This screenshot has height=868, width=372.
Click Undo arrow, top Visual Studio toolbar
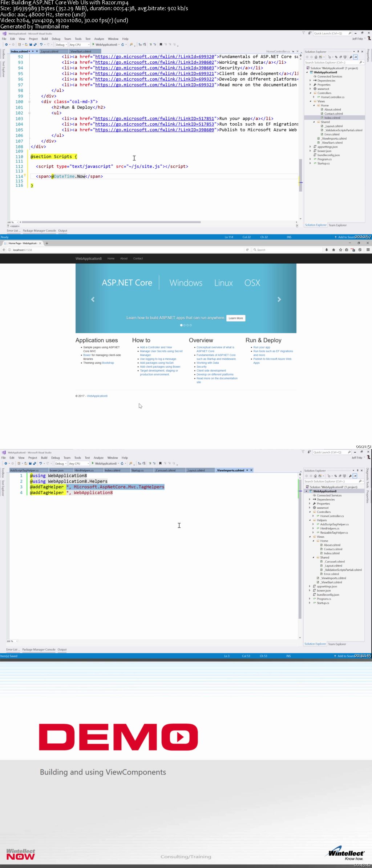(x=41, y=45)
